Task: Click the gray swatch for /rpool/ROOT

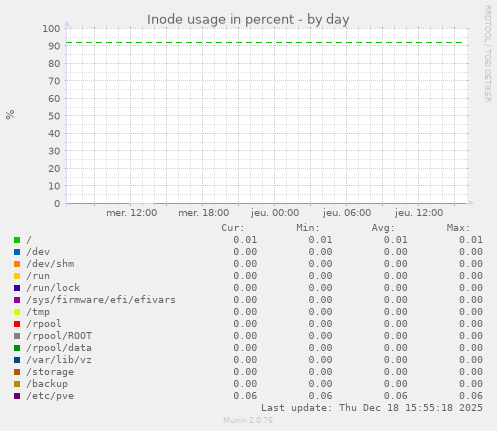Action: 17,336
